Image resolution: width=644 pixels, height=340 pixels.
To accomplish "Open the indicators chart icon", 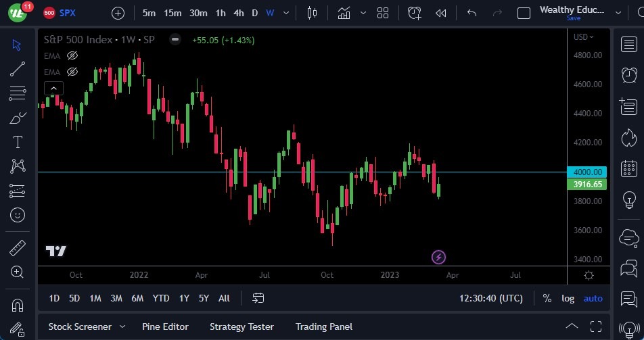I will [x=344, y=13].
